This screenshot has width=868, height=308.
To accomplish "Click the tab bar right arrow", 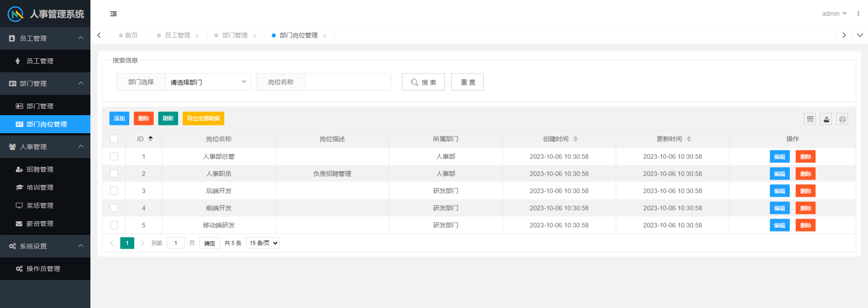I will pyautogui.click(x=844, y=35).
